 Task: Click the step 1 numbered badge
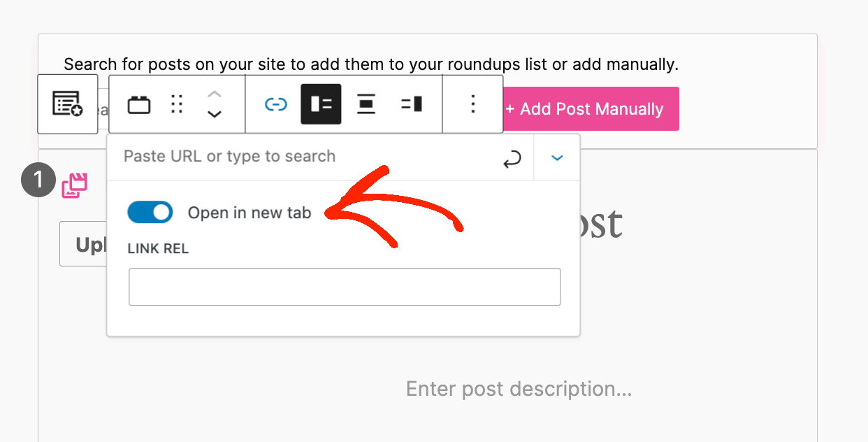coord(38,179)
